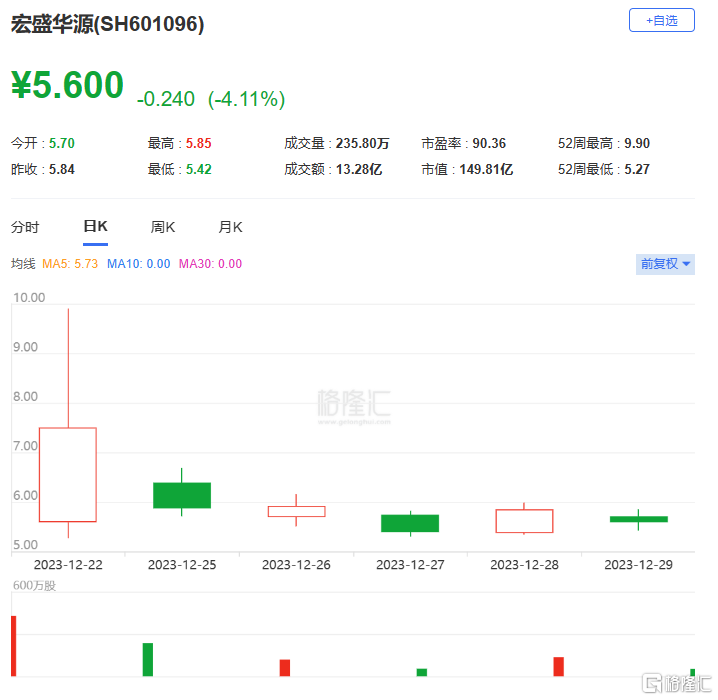Open the 周K weekly chart tab
718x700 pixels.
163,227
